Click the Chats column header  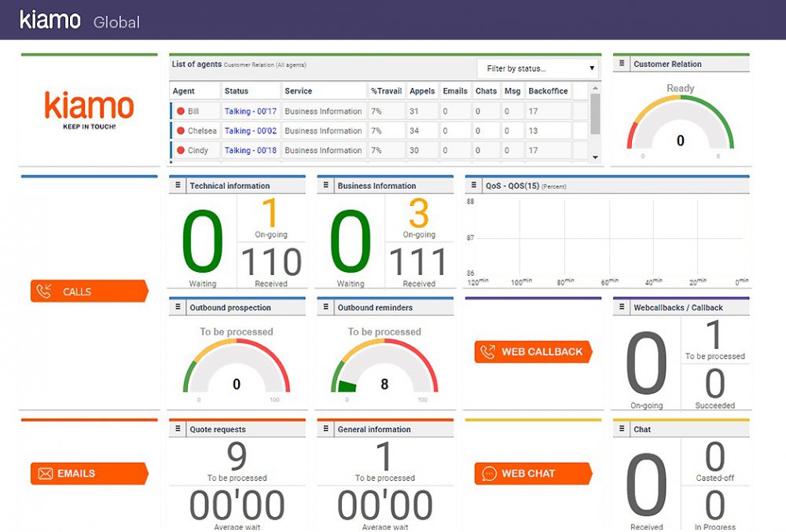(487, 91)
